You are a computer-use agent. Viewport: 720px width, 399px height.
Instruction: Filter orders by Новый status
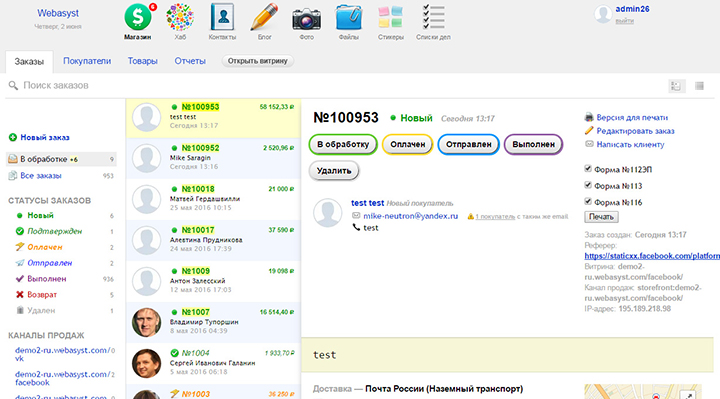[40, 215]
